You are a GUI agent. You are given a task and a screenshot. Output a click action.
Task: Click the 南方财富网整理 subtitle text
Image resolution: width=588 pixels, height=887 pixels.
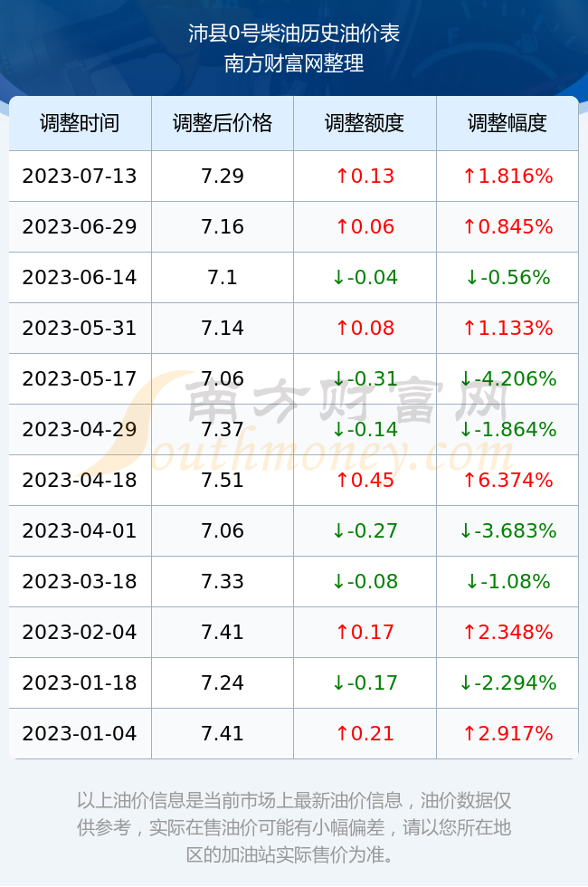(294, 63)
